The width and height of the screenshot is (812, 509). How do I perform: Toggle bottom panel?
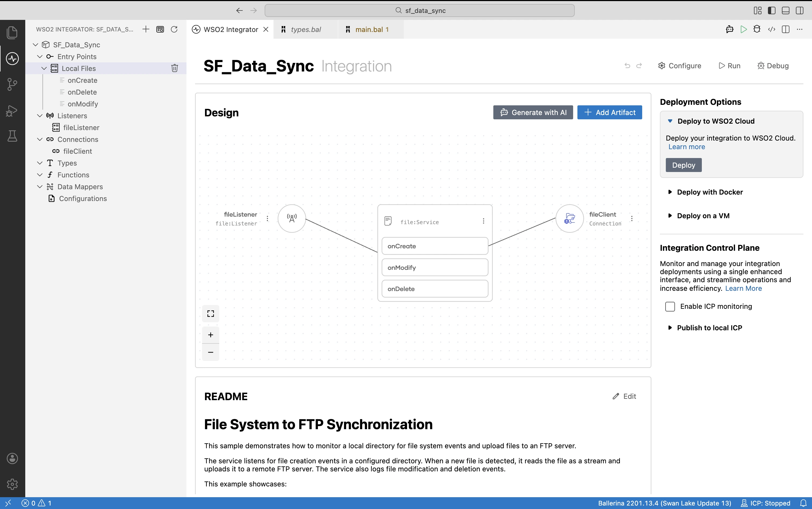click(x=786, y=10)
